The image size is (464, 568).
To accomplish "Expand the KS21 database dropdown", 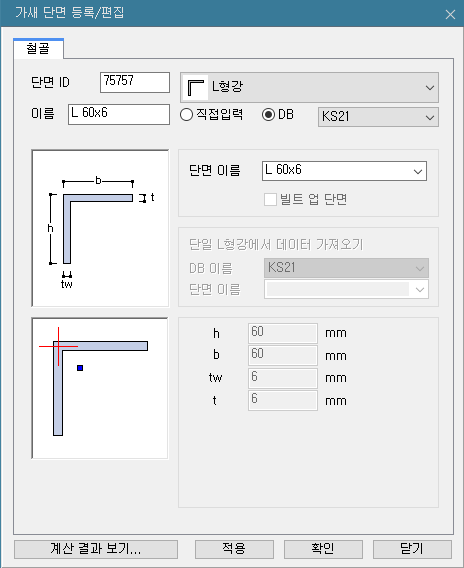I will pos(378,117).
